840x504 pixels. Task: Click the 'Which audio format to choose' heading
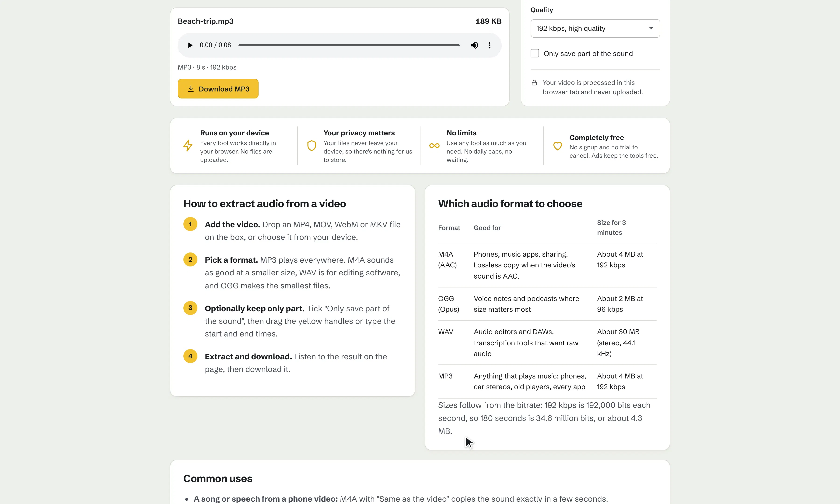[x=510, y=203]
